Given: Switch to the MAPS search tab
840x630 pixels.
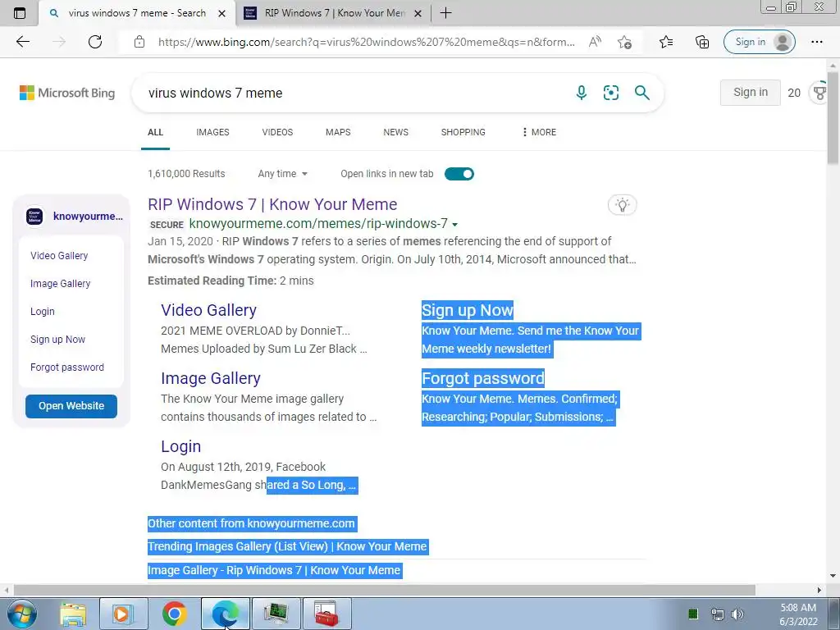Looking at the screenshot, I should click(338, 132).
